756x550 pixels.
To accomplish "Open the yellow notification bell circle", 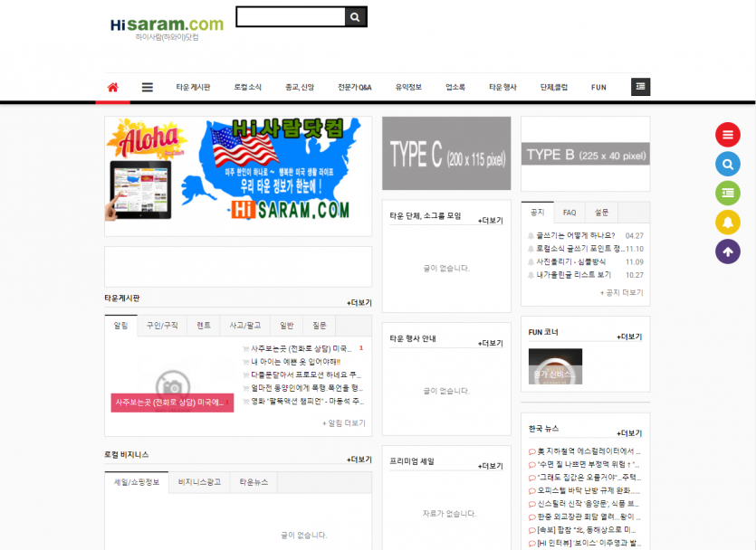I will pos(727,222).
